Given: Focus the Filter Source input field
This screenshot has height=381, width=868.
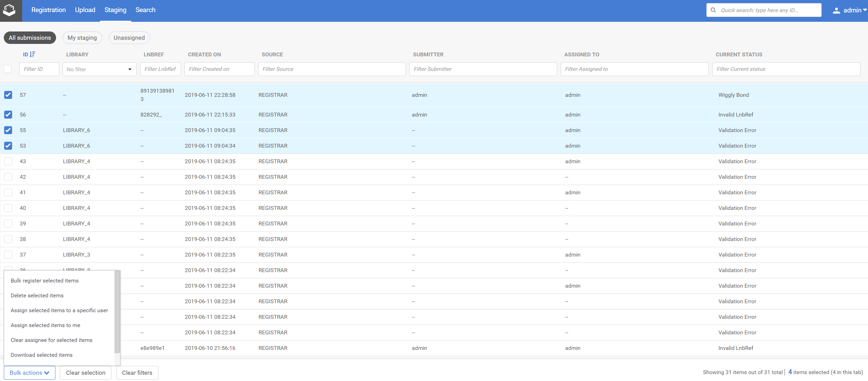Looking at the screenshot, I should click(x=332, y=69).
